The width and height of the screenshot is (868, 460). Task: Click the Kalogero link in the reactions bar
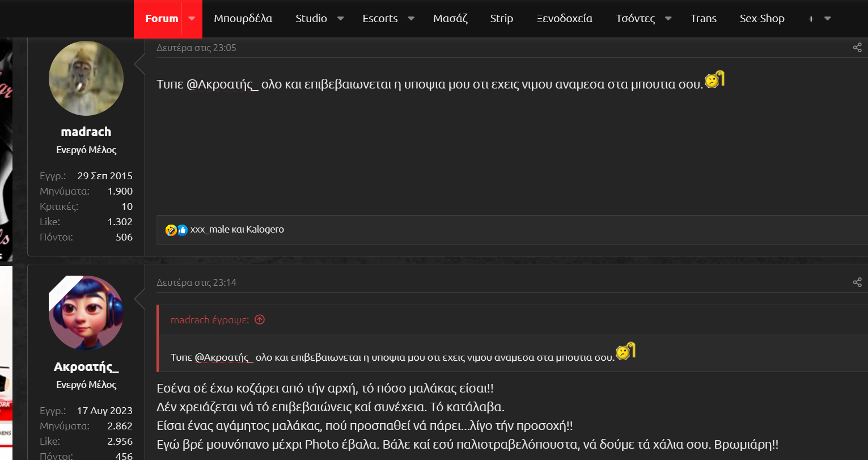[265, 230]
